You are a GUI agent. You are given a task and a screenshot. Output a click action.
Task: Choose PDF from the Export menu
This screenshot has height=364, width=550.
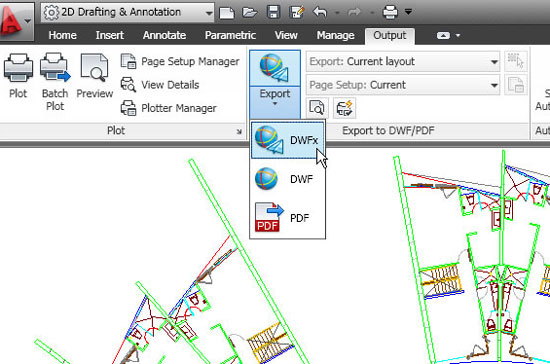[288, 218]
